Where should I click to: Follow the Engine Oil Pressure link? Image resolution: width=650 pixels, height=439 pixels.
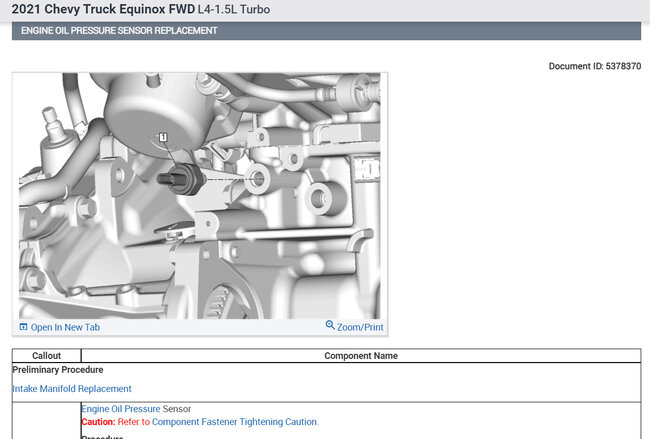pos(121,409)
